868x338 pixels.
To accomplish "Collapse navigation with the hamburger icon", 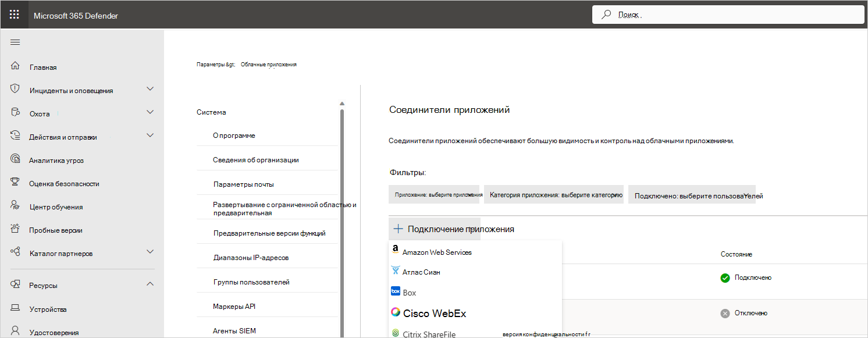I will pos(15,42).
